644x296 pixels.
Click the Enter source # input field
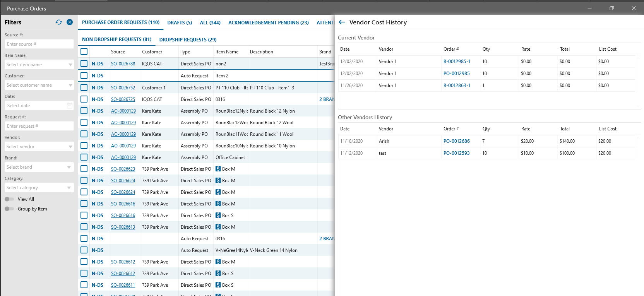click(x=39, y=44)
